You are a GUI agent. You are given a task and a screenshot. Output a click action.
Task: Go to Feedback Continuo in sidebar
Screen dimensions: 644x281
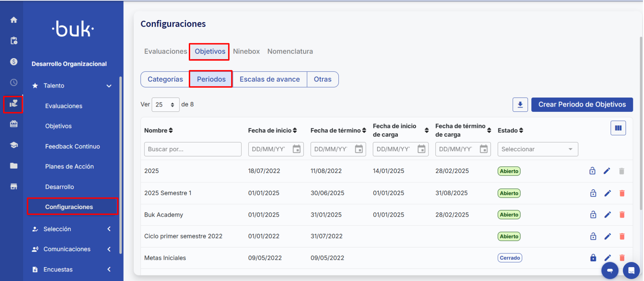72,146
